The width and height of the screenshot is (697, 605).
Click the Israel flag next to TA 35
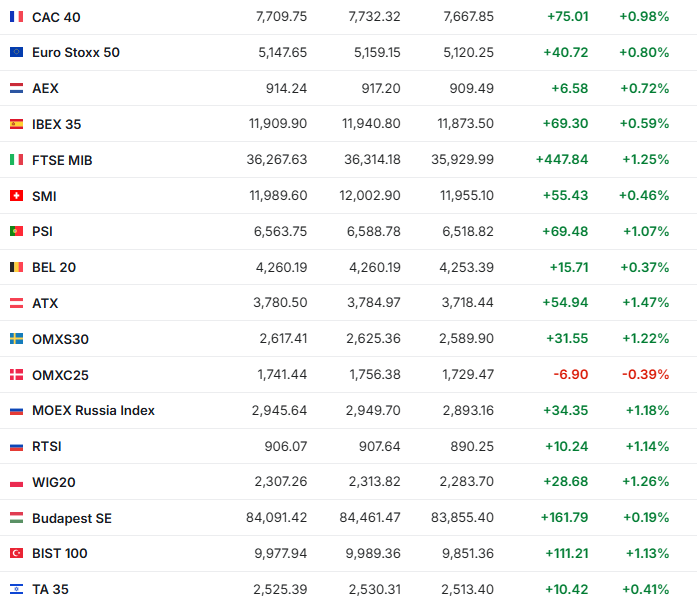(16, 589)
